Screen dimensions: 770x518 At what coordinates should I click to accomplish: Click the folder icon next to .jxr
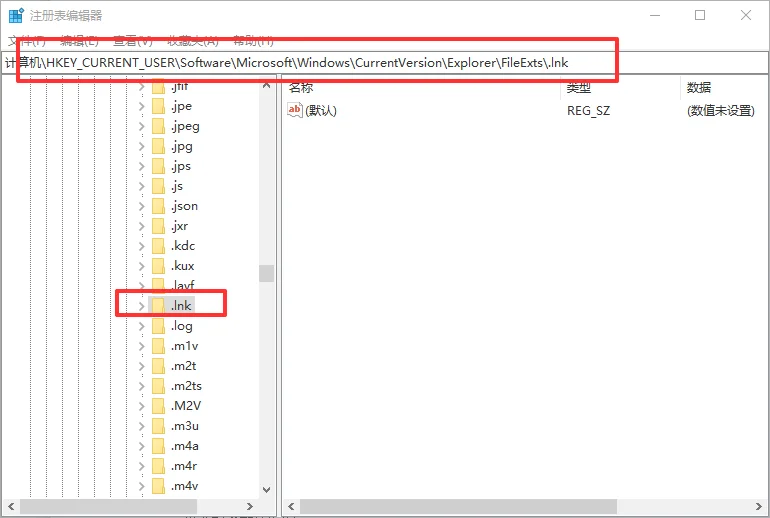[158, 226]
